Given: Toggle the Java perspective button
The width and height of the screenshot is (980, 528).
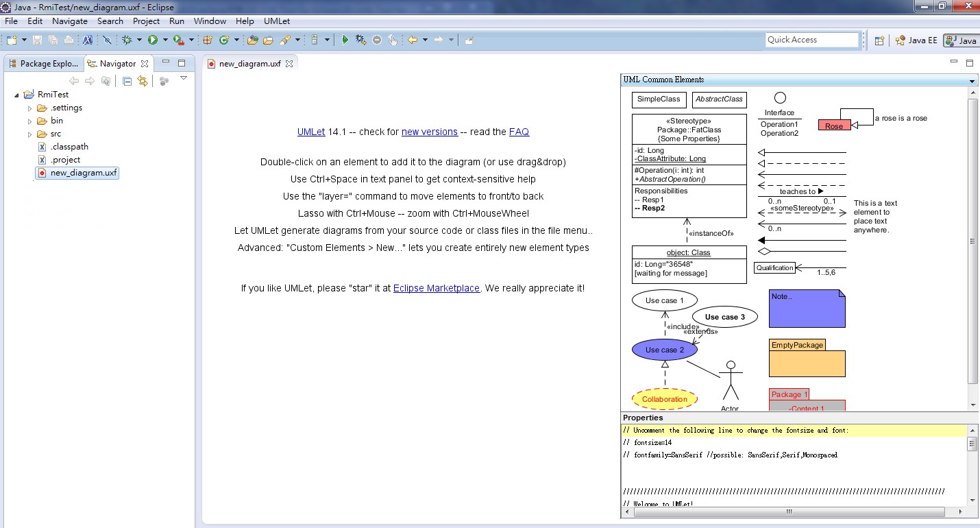Looking at the screenshot, I should tap(962, 40).
